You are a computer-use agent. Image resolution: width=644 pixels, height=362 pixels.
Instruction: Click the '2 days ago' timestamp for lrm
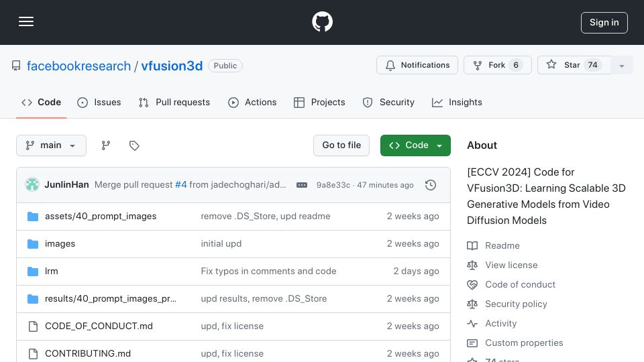pos(416,271)
